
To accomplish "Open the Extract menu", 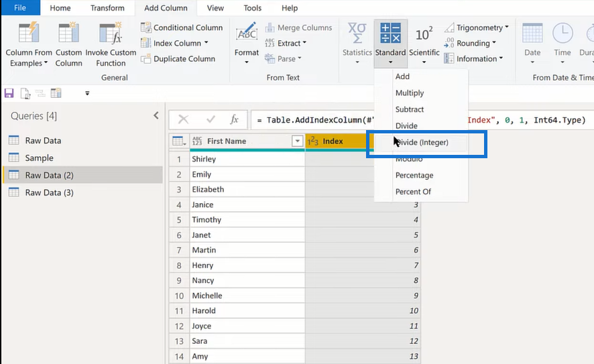I will click(286, 43).
